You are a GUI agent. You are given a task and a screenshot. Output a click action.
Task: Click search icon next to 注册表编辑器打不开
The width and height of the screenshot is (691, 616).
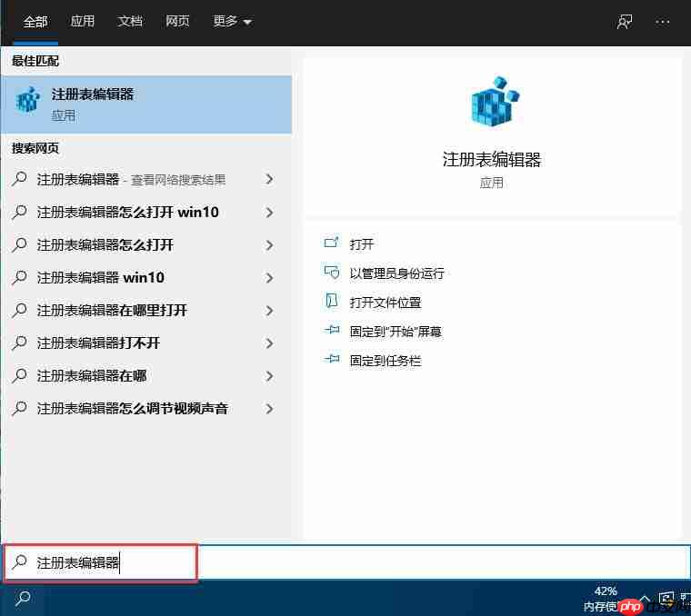click(19, 343)
